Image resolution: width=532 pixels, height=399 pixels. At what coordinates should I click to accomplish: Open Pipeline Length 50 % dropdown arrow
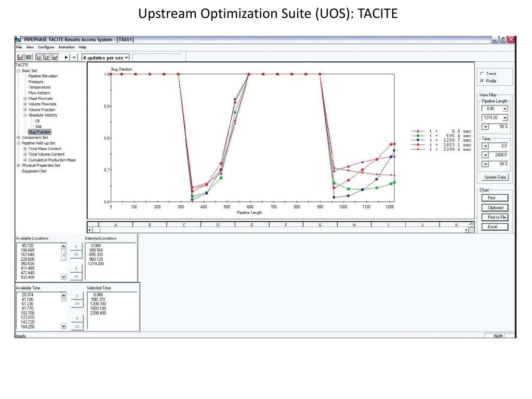pyautogui.click(x=486, y=127)
